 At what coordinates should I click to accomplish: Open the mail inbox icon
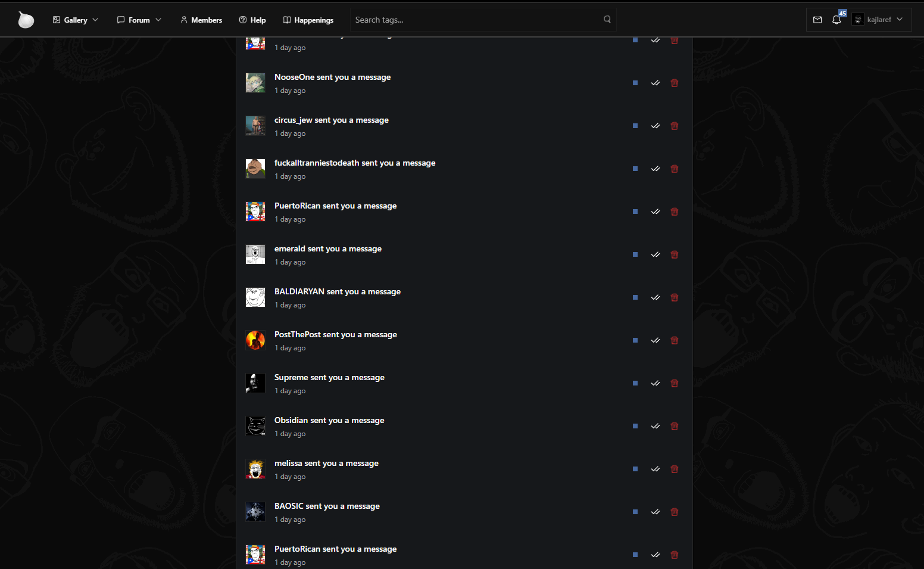point(817,20)
